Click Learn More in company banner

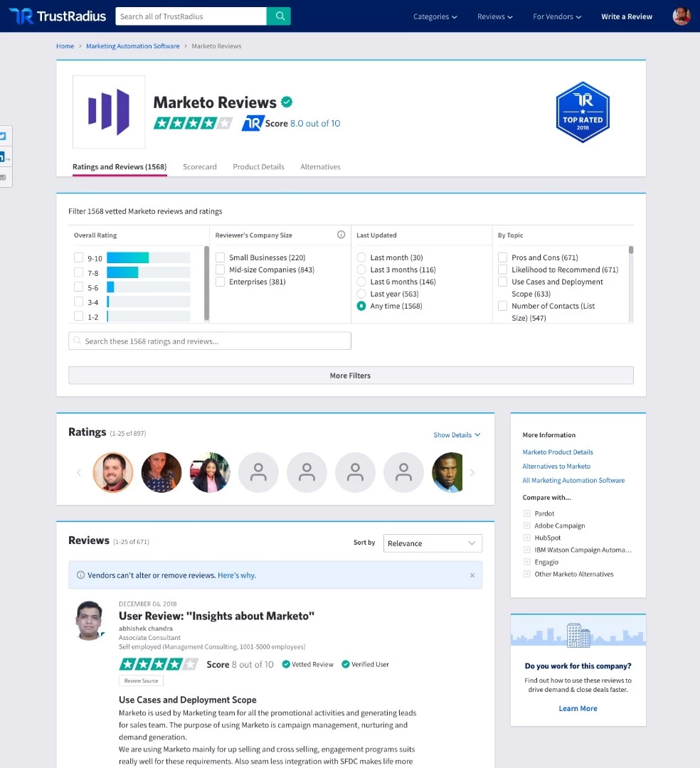(x=578, y=708)
